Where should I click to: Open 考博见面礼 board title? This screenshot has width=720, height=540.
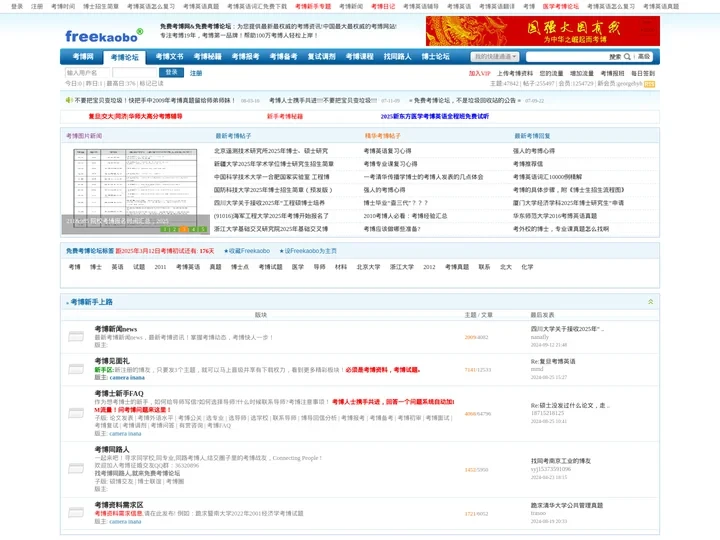tap(112, 361)
